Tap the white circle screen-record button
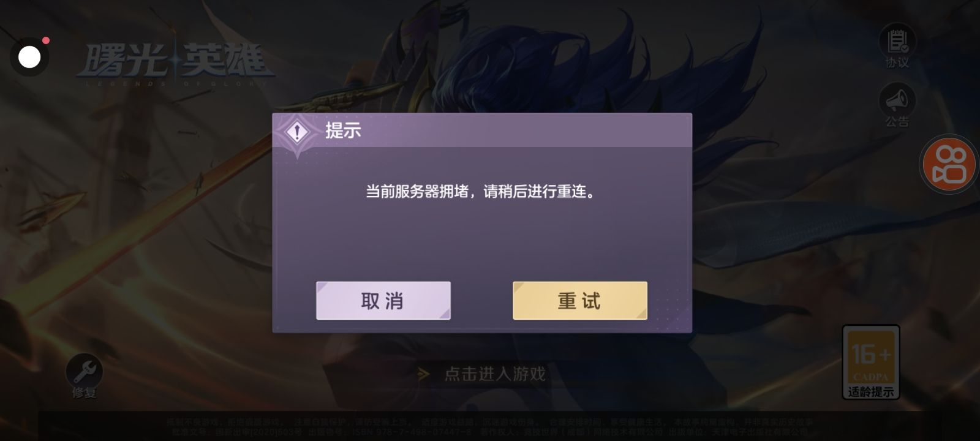This screenshot has height=441, width=980. click(29, 57)
